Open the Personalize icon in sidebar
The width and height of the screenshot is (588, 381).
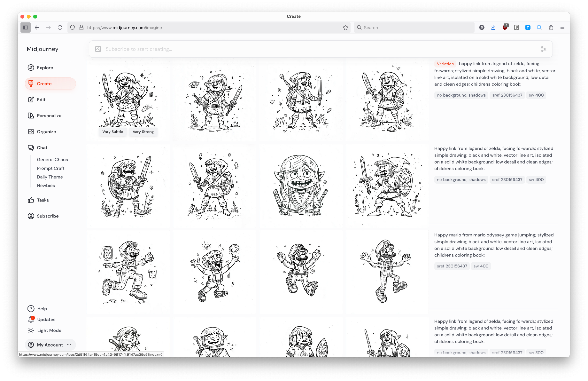click(x=31, y=115)
